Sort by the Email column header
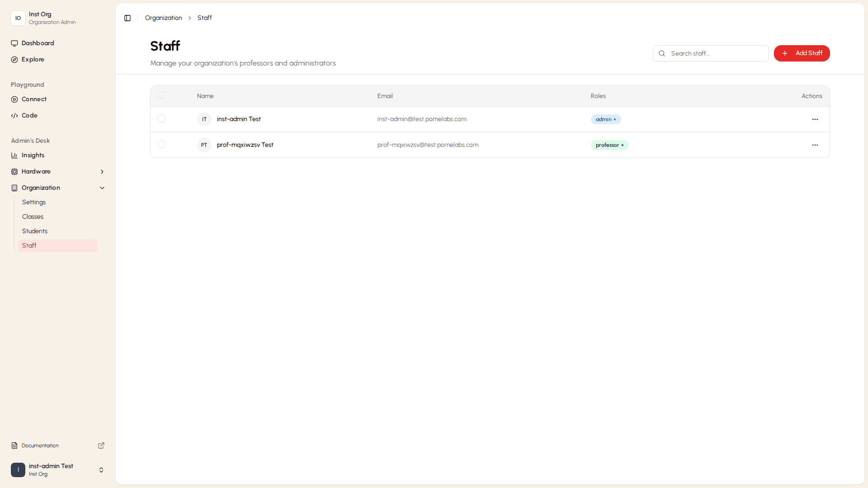The height and width of the screenshot is (488, 868). coord(385,96)
